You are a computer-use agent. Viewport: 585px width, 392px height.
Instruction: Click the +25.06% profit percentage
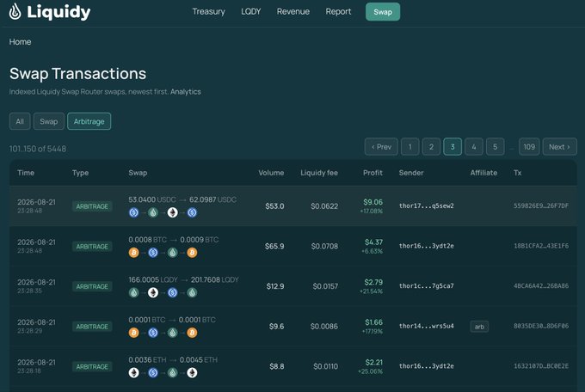coord(371,371)
